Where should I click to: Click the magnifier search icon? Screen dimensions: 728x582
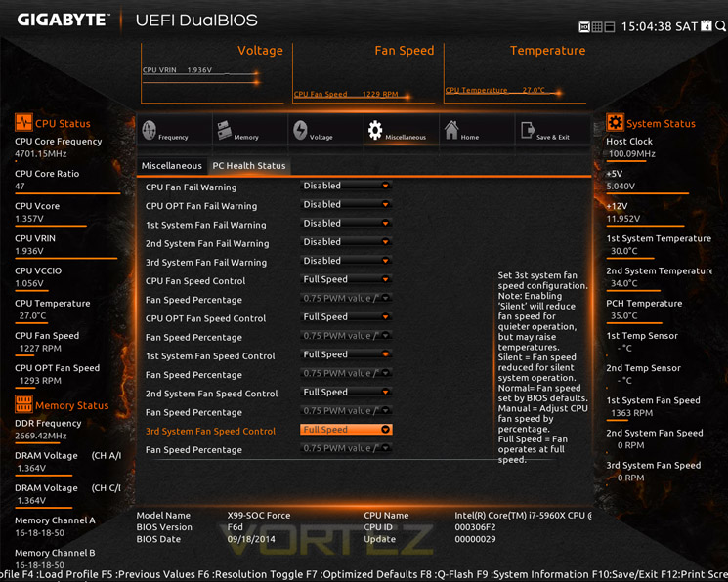tap(720, 26)
